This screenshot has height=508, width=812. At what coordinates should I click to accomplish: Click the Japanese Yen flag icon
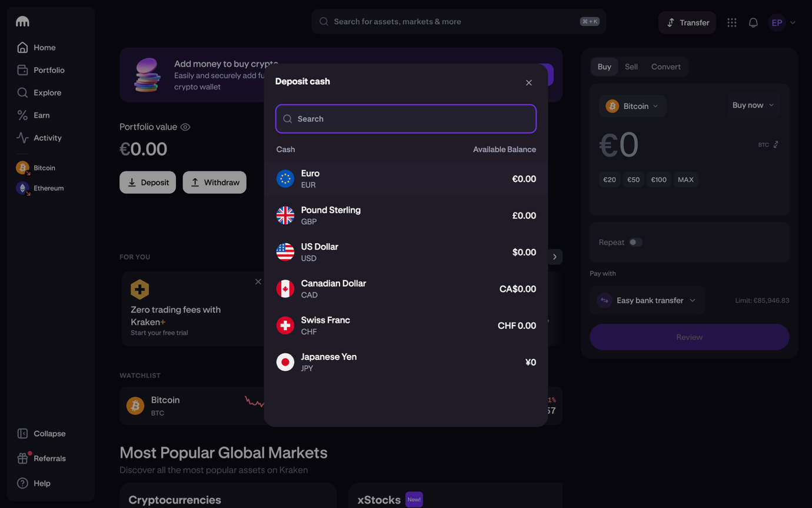285,362
